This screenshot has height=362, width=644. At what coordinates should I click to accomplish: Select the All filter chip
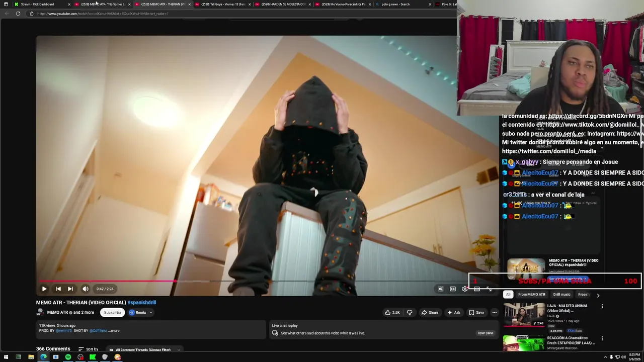(508, 295)
